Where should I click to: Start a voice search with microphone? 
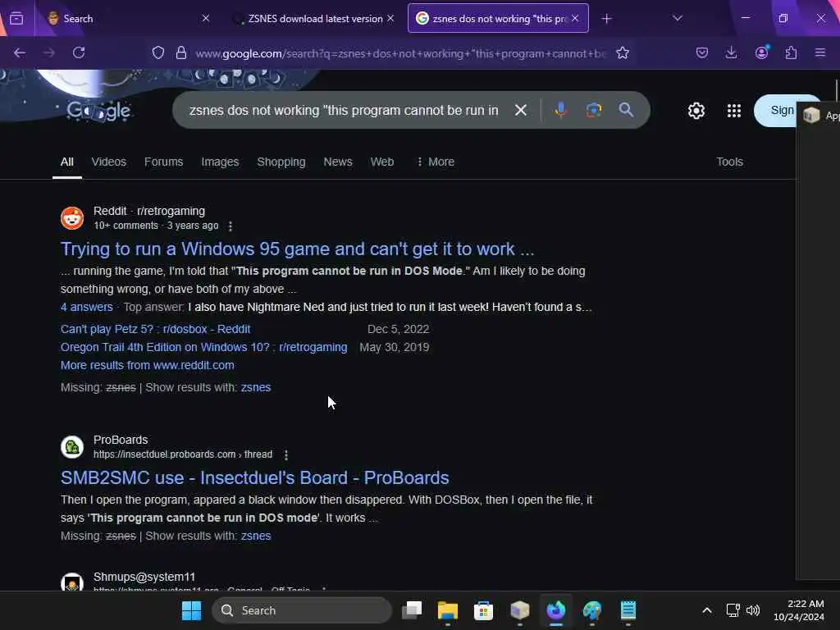click(x=561, y=111)
